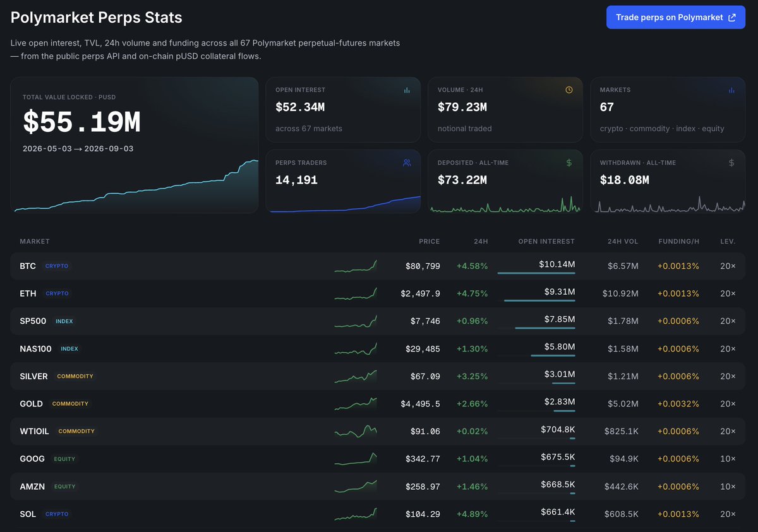
Task: Click the AMZN price sparkline
Action: (x=356, y=487)
